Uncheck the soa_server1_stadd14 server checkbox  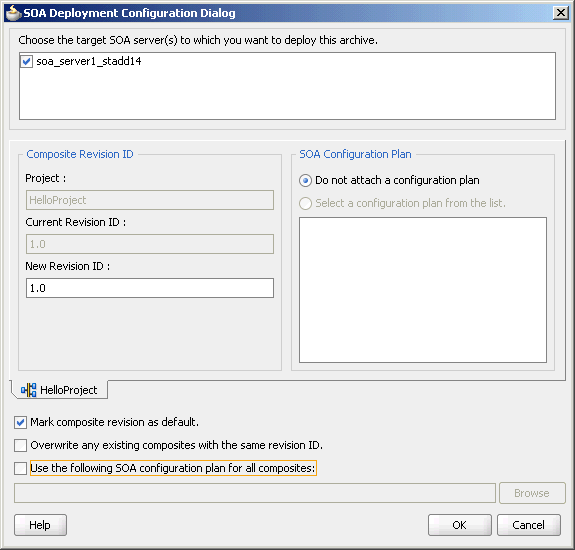click(27, 61)
